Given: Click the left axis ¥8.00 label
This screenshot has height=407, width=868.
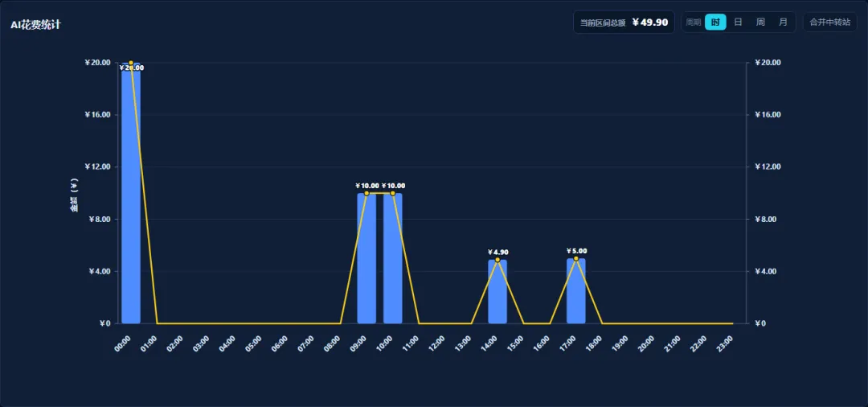Looking at the screenshot, I should coord(100,220).
